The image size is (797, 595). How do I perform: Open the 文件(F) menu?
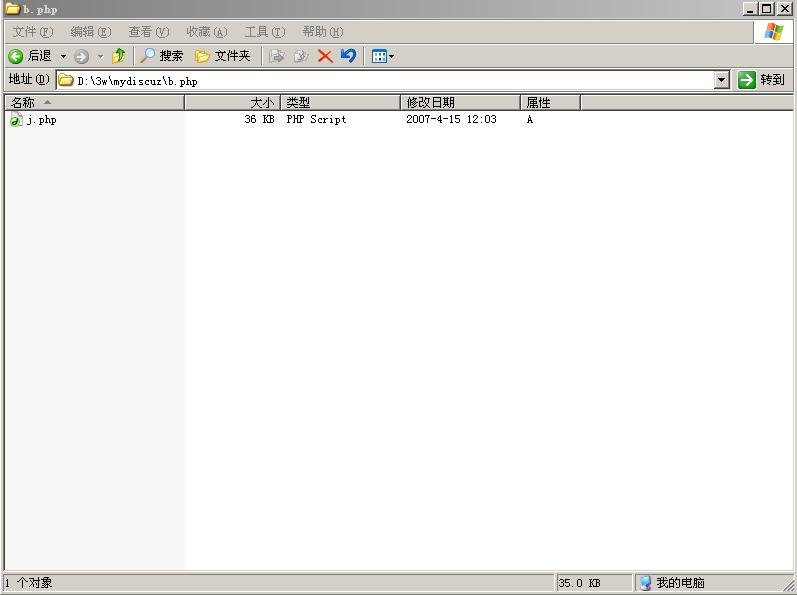(x=33, y=32)
